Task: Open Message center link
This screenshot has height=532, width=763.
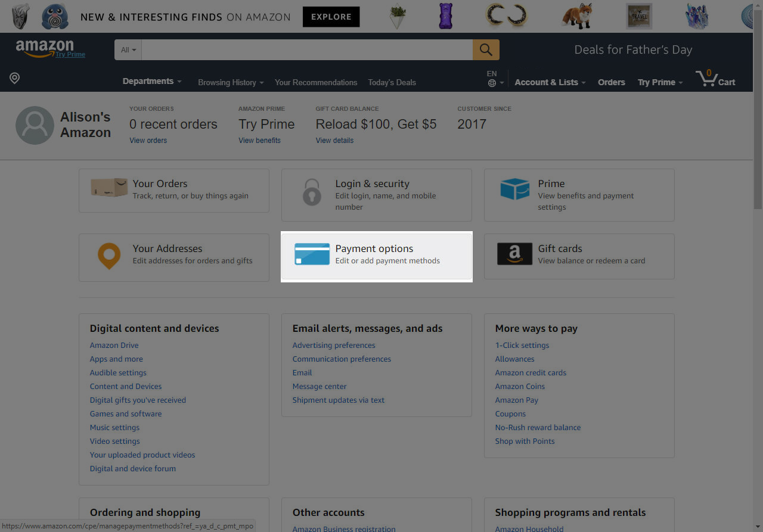Action: (x=320, y=387)
